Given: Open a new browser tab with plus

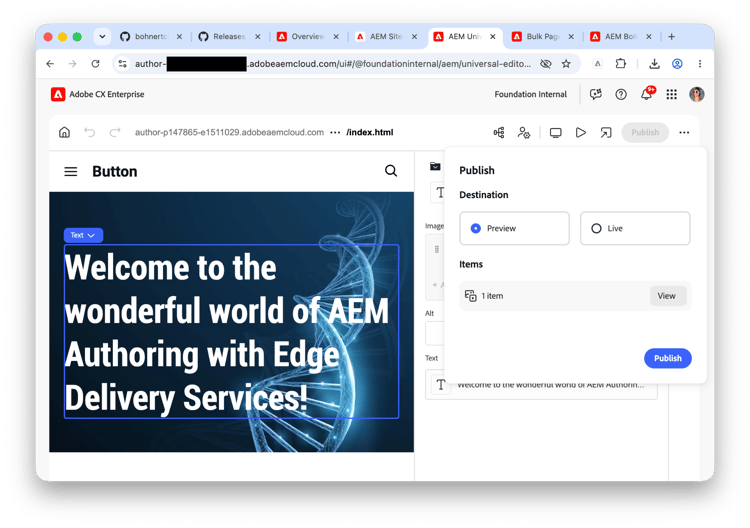Looking at the screenshot, I should click(x=672, y=36).
